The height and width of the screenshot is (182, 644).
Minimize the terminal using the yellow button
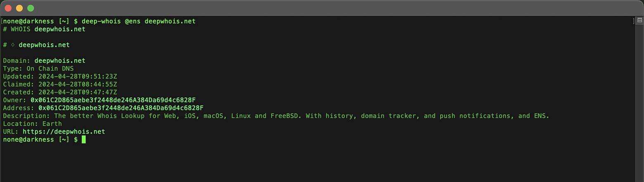click(19, 8)
